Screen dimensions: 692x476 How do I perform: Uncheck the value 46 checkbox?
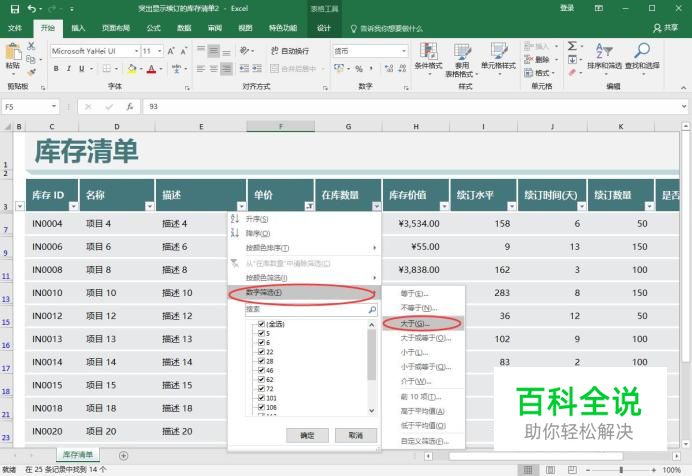click(261, 370)
